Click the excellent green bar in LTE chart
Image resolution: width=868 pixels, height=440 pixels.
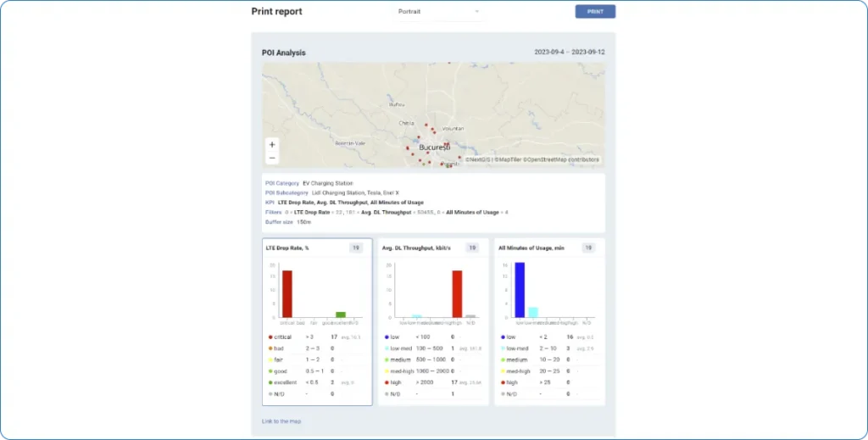point(341,314)
